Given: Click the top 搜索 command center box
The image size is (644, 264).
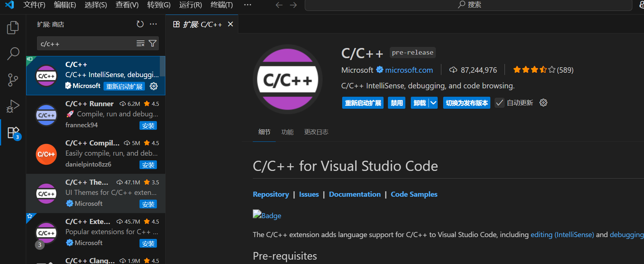Looking at the screenshot, I should [469, 5].
